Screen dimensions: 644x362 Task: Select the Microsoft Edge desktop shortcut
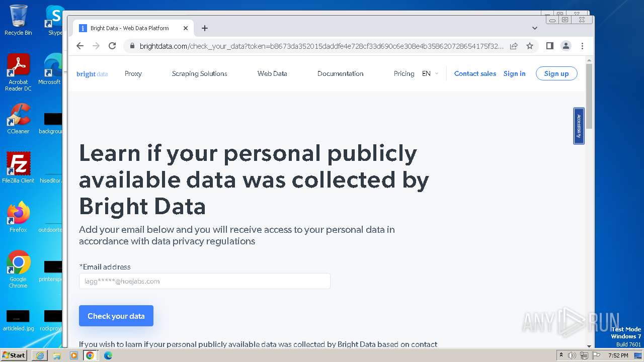[50, 69]
